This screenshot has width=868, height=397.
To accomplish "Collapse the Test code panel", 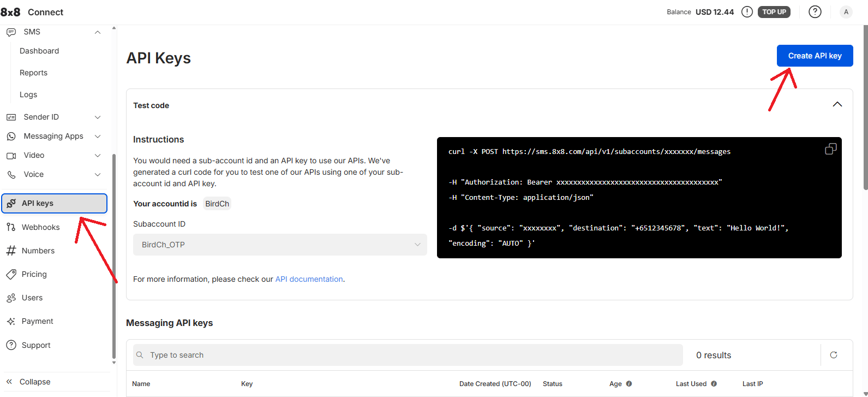I will click(837, 104).
